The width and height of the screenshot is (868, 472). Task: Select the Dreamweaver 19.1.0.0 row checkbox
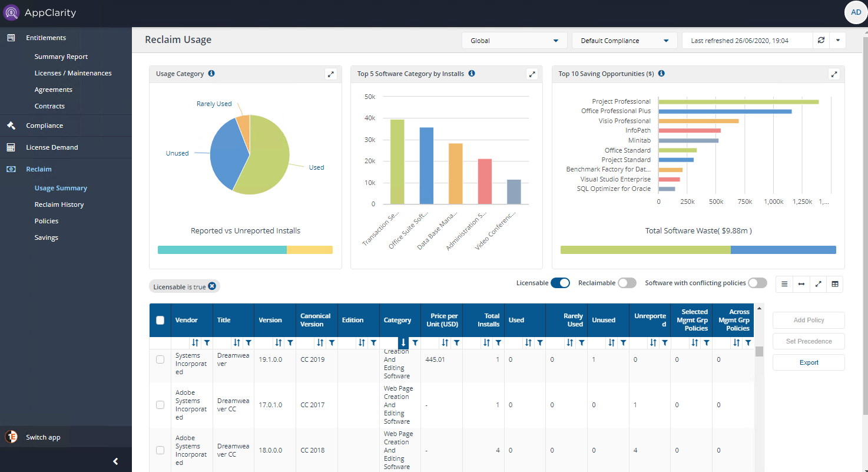click(160, 359)
